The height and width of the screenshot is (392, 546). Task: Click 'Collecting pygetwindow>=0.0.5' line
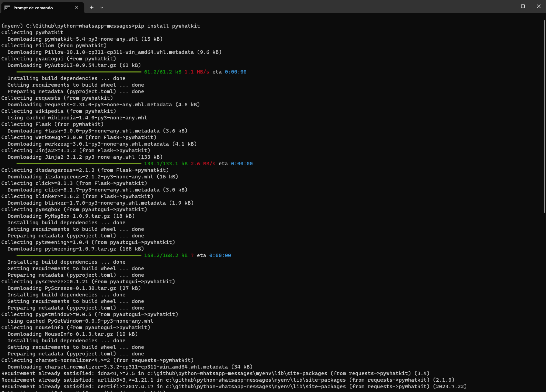[x=90, y=314]
